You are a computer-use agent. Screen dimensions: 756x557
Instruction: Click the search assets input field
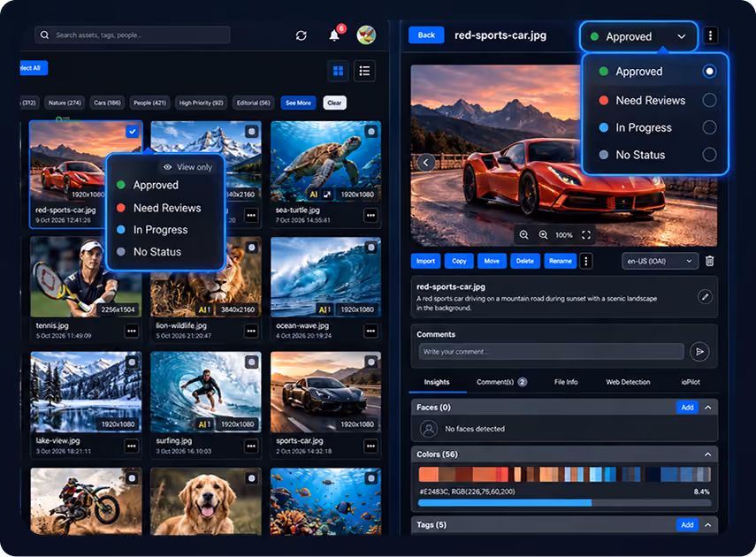[132, 34]
